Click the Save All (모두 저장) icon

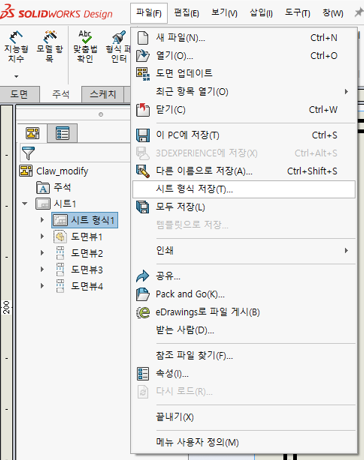coord(143,207)
